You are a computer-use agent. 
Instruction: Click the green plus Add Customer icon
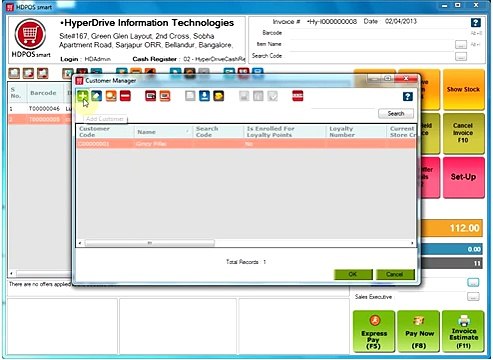pyautogui.click(x=82, y=96)
